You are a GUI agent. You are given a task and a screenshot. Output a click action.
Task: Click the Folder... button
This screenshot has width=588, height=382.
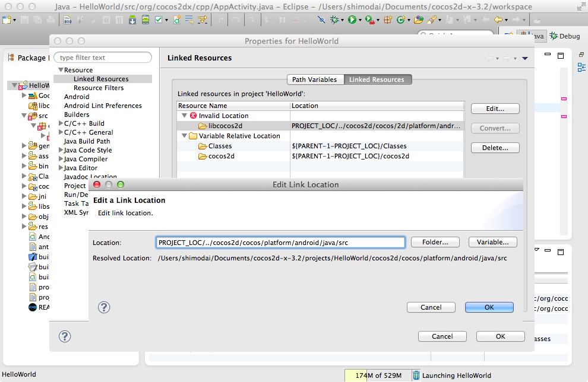pyautogui.click(x=435, y=242)
